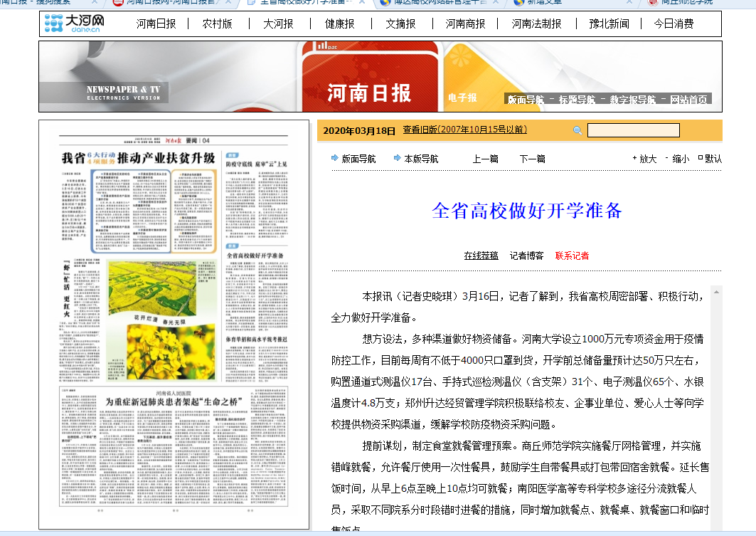This screenshot has width=756, height=536.
Task: Click the plus 放大 enlarge-text control
Action: [x=644, y=159]
